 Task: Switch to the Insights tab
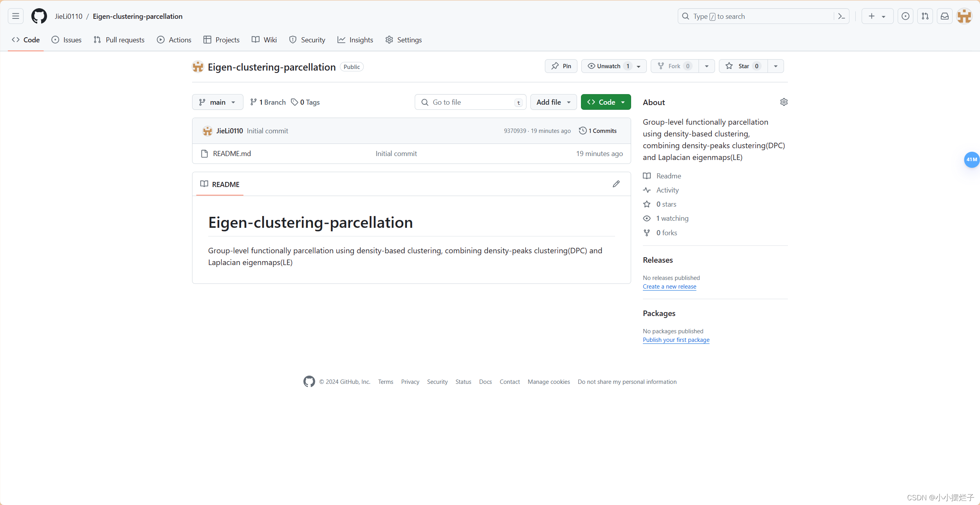point(355,40)
